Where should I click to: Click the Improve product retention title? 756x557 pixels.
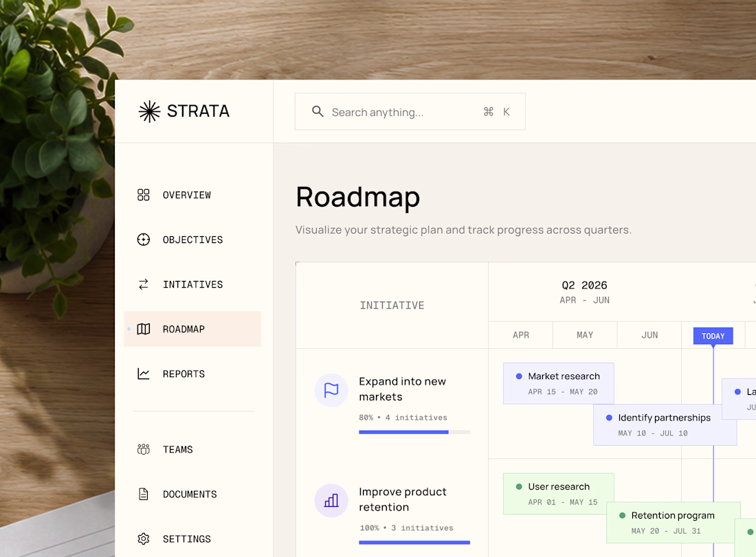(403, 499)
